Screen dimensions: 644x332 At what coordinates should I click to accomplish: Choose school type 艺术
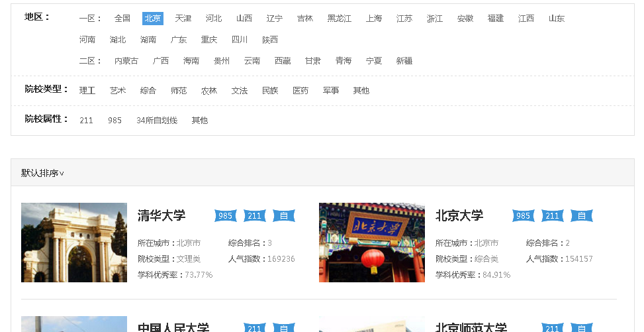[117, 91]
